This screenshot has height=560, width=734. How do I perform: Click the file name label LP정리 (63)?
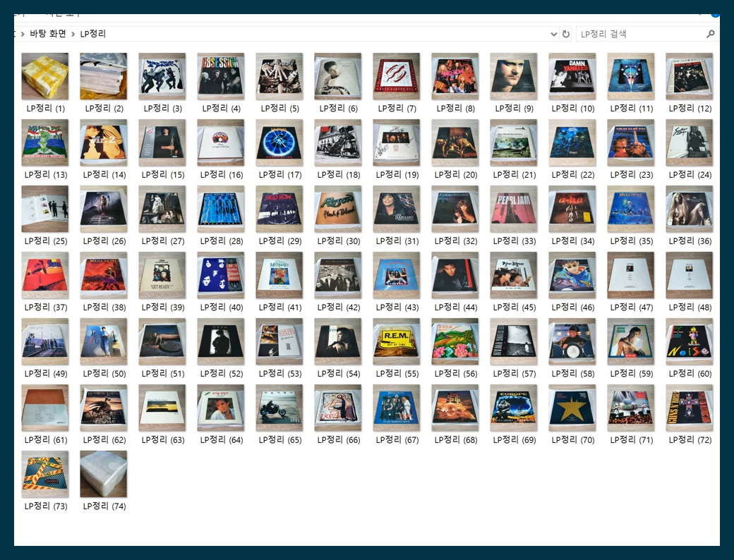pos(163,440)
